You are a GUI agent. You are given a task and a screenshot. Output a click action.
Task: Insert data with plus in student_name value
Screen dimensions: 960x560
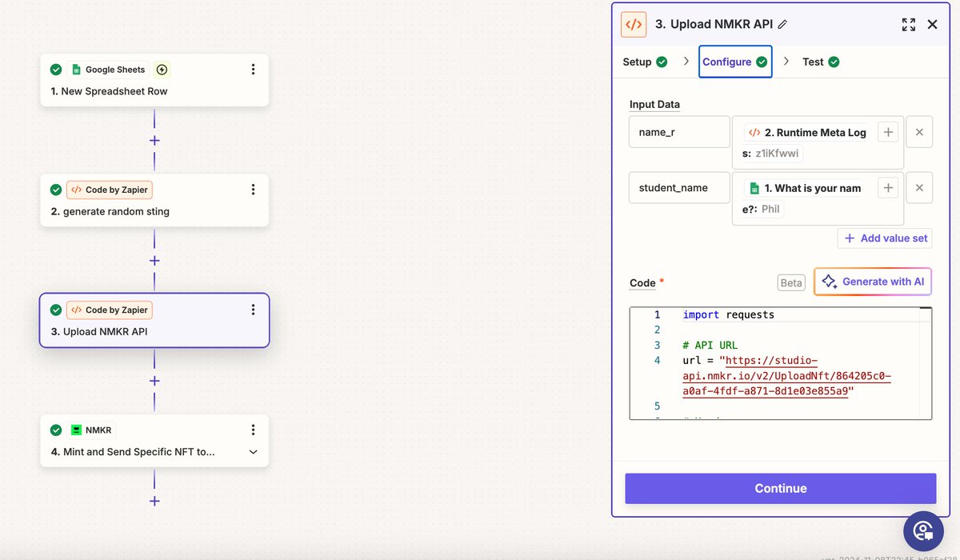(x=887, y=188)
